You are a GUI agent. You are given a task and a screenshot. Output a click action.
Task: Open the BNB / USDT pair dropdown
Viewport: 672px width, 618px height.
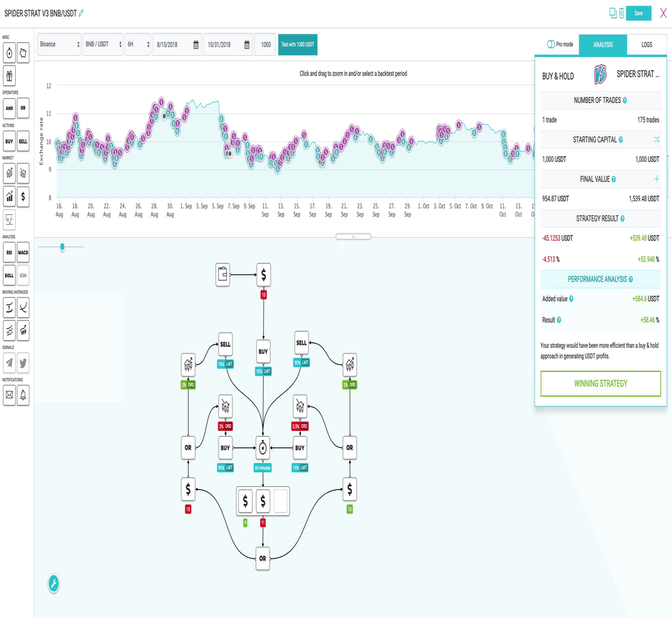coord(103,44)
